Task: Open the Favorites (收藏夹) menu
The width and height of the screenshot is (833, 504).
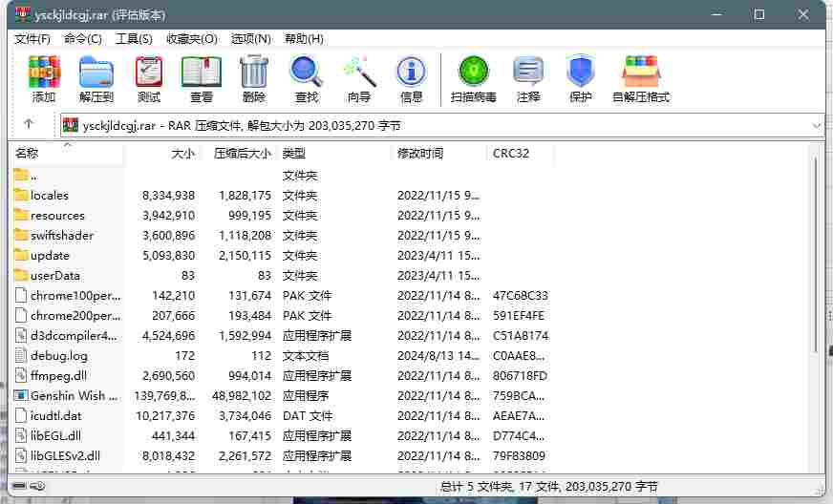Action: 192,39
